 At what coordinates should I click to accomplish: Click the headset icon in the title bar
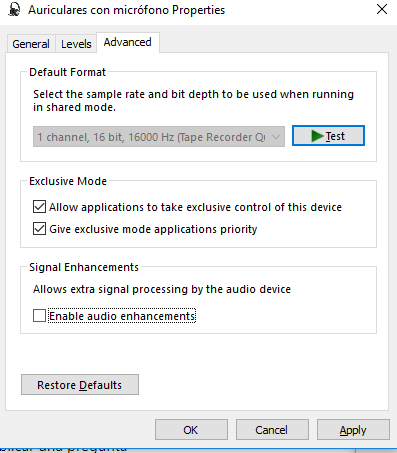pos(14,9)
